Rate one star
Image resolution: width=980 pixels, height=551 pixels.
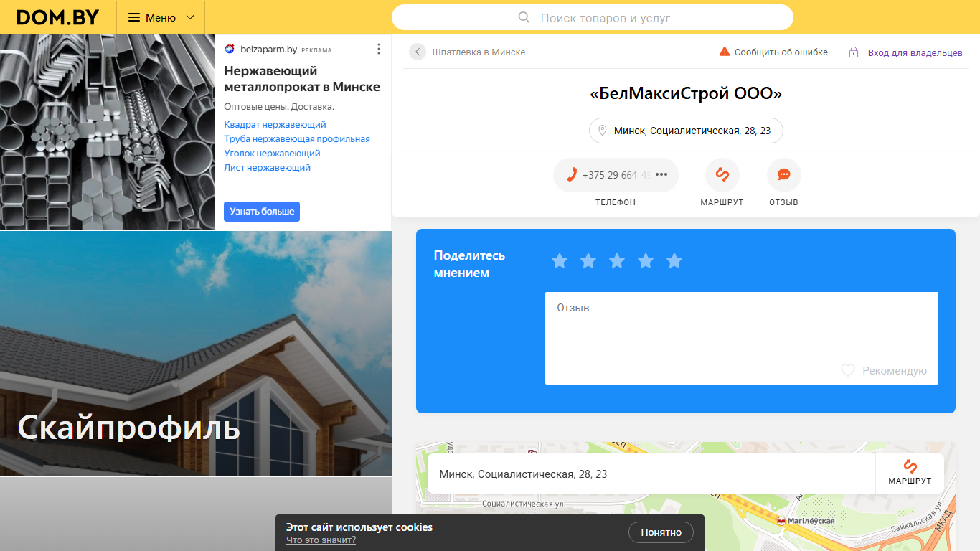(560, 260)
